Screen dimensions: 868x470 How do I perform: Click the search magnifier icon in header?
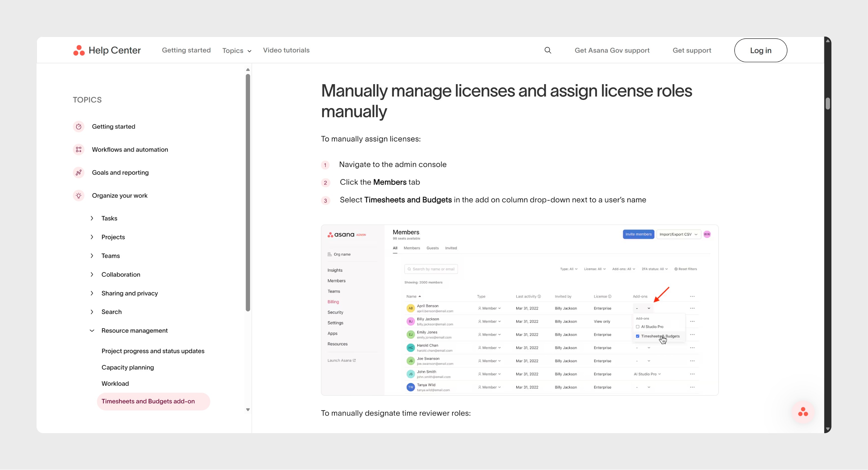click(547, 50)
